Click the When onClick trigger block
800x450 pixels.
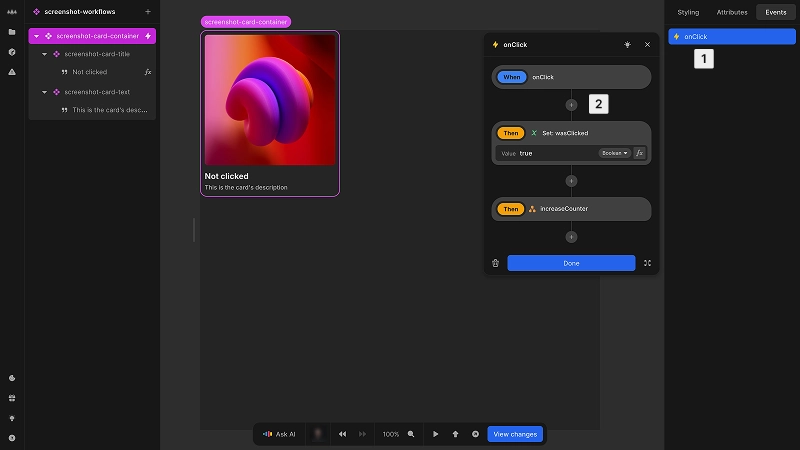click(x=571, y=77)
